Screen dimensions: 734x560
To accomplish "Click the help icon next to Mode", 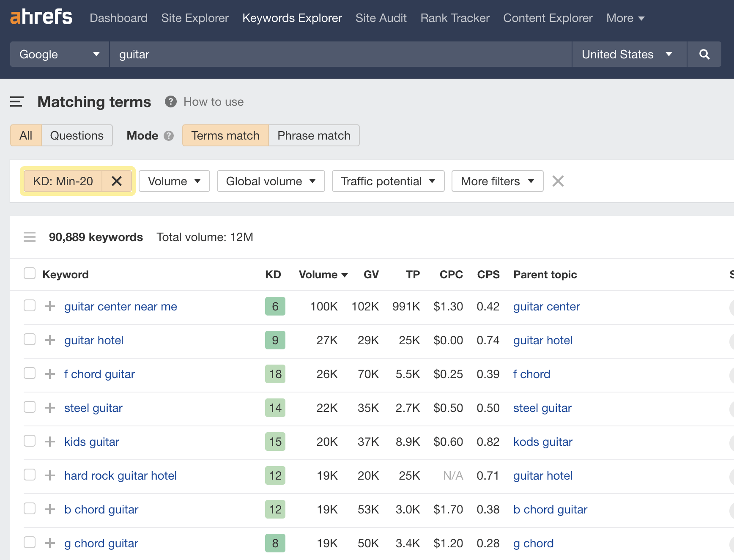I will (x=168, y=136).
